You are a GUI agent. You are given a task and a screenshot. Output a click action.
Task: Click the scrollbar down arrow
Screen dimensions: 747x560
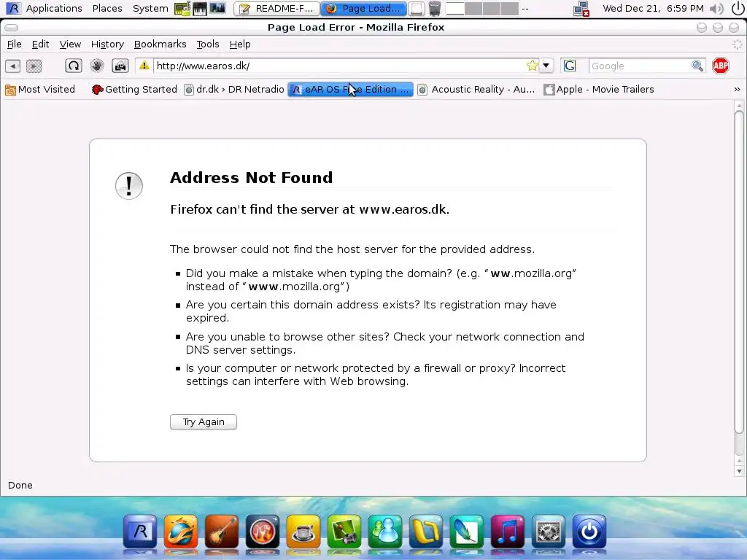pos(739,472)
